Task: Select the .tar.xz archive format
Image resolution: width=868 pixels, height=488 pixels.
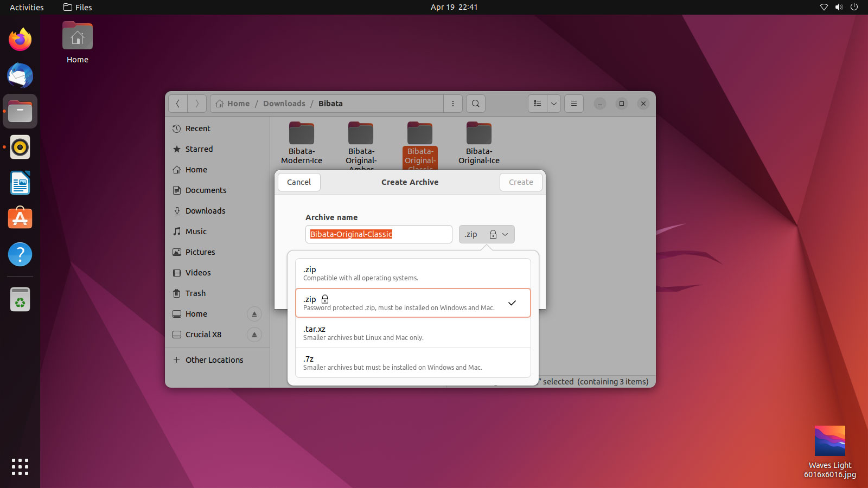Action: [413, 332]
